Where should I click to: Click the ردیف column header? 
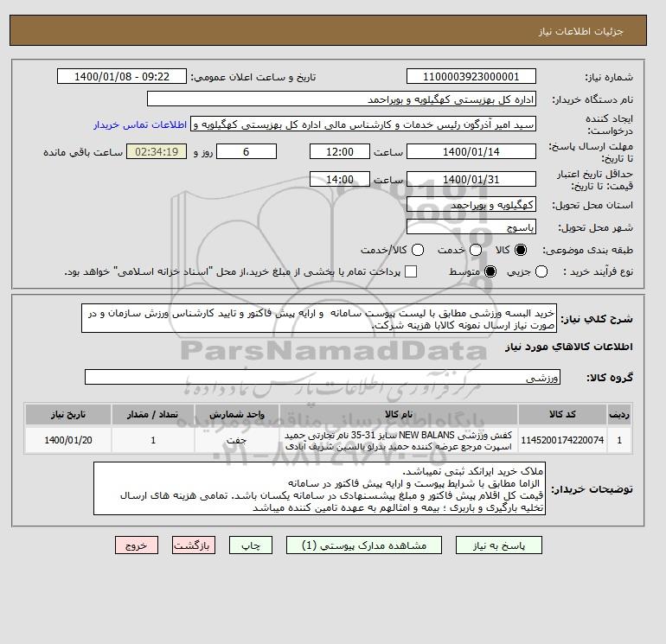pos(619,414)
